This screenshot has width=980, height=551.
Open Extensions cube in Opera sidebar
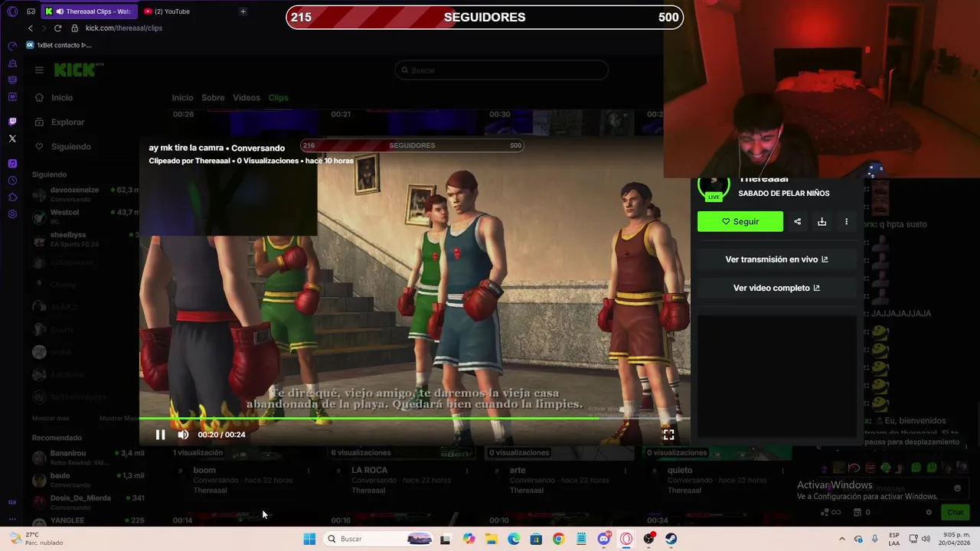click(x=12, y=197)
